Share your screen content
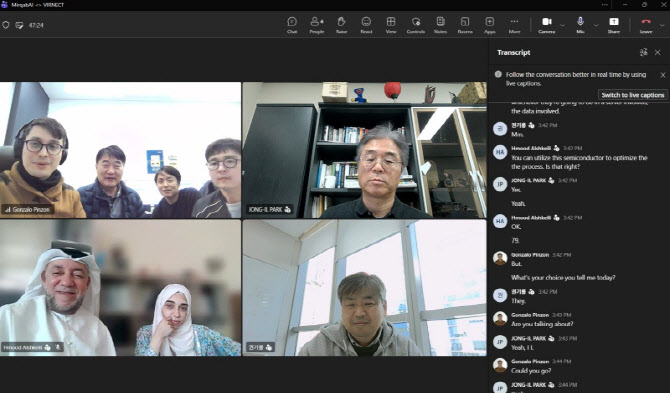The image size is (670, 393). point(614,25)
